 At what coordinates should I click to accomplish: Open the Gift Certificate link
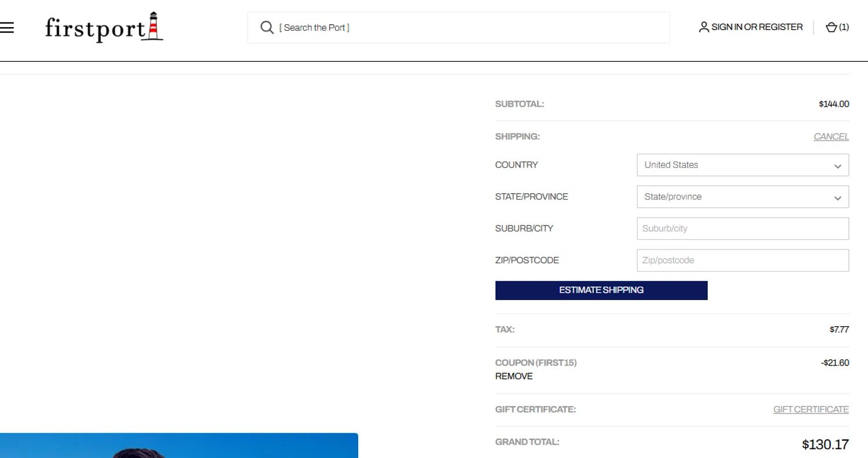(x=811, y=409)
